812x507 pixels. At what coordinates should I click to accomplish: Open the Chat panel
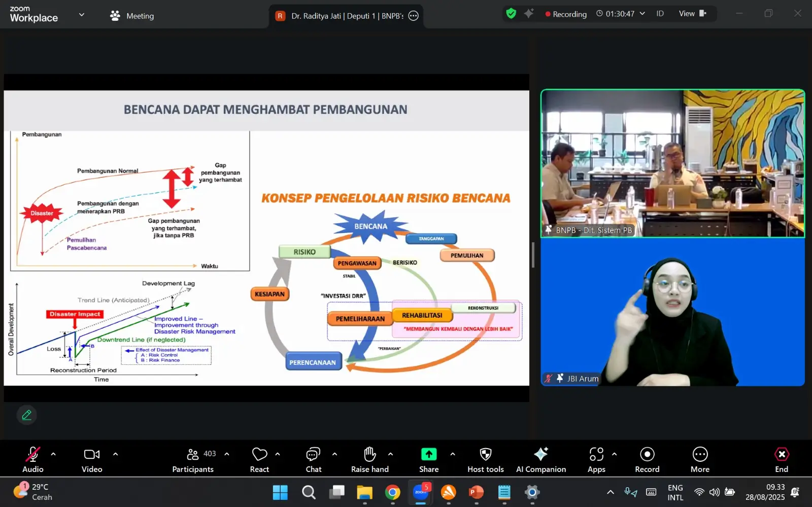[314, 459]
